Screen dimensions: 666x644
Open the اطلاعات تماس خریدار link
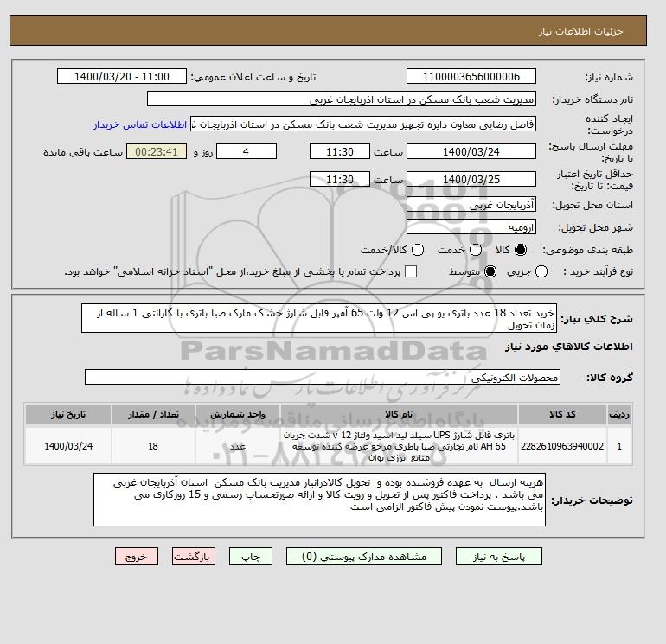(x=140, y=124)
